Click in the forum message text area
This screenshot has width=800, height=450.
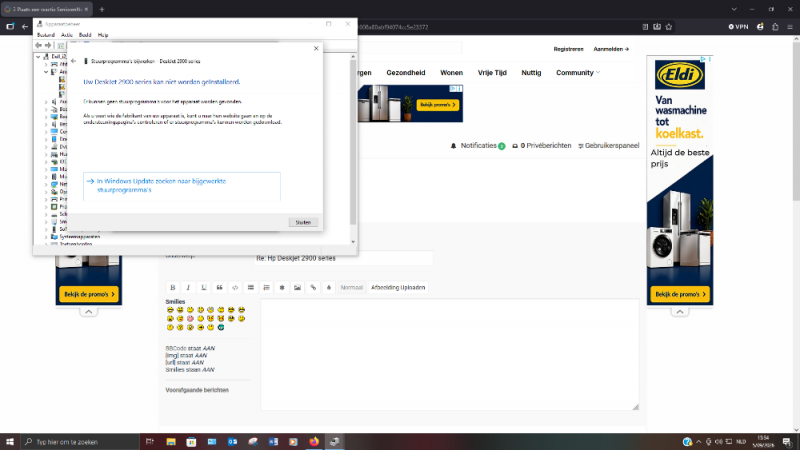(x=449, y=355)
